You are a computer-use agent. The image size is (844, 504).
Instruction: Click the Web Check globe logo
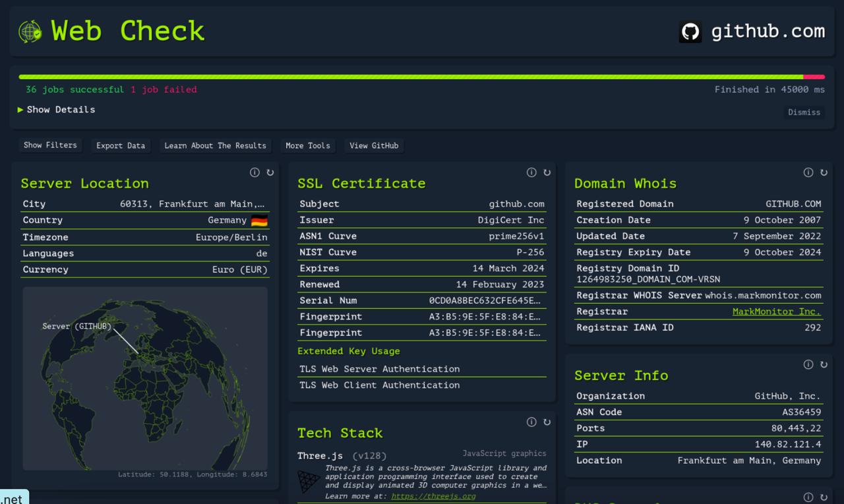[x=30, y=31]
